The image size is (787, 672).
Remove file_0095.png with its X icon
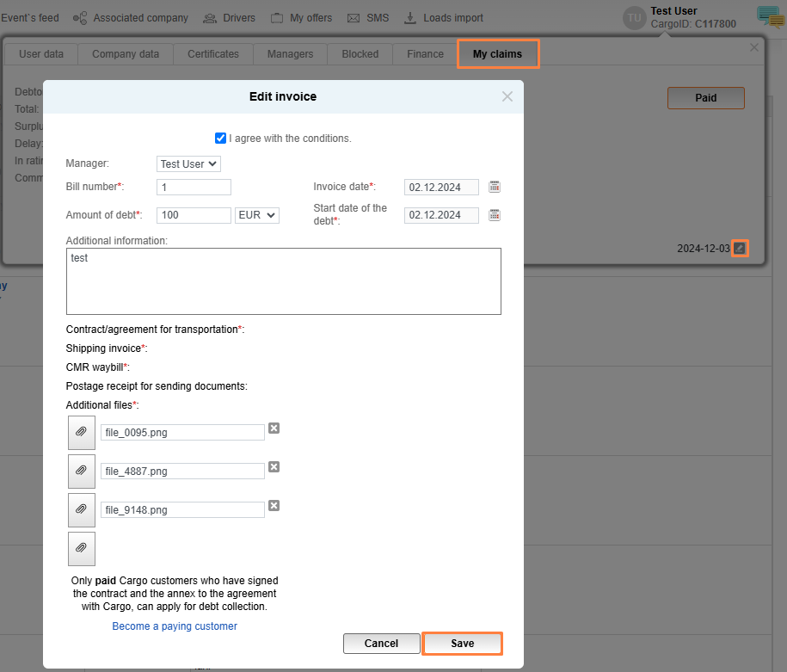pos(274,428)
